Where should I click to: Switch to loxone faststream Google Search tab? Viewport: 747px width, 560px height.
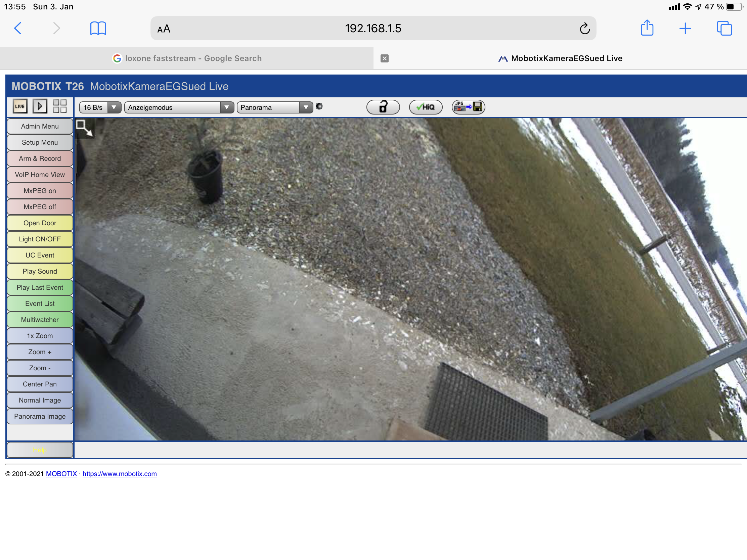(x=187, y=58)
